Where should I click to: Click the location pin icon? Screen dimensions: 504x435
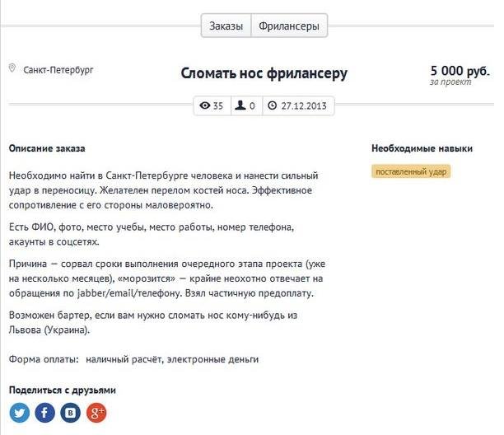pos(12,68)
